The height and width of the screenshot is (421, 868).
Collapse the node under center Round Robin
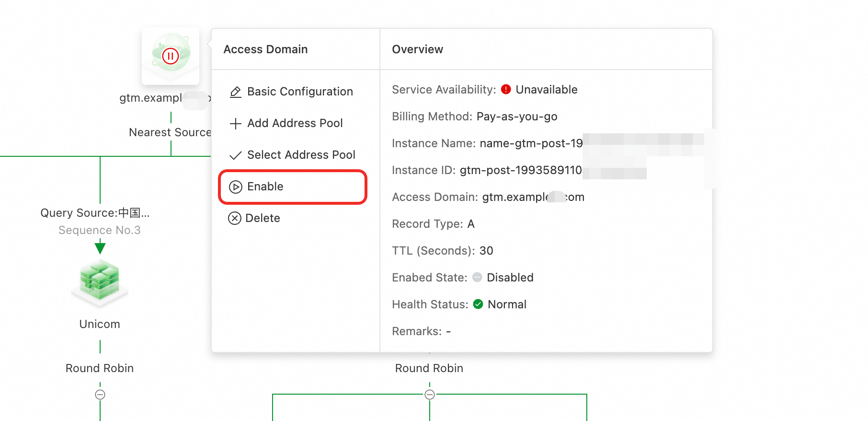[x=430, y=395]
